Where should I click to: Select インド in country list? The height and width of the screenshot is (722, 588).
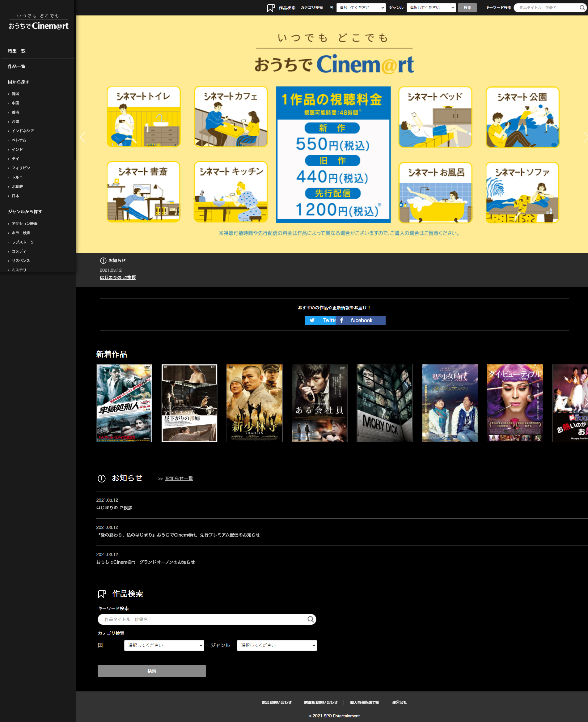coord(17,149)
